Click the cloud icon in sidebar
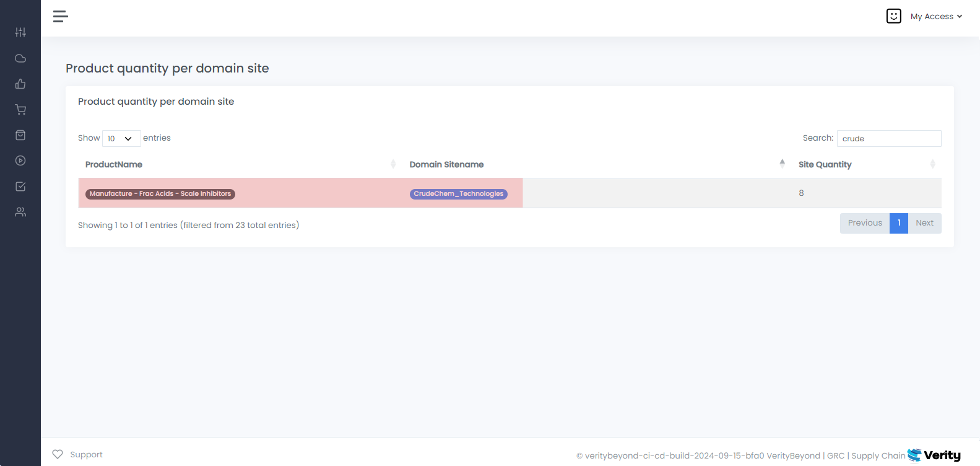The width and height of the screenshot is (980, 466). [20, 58]
